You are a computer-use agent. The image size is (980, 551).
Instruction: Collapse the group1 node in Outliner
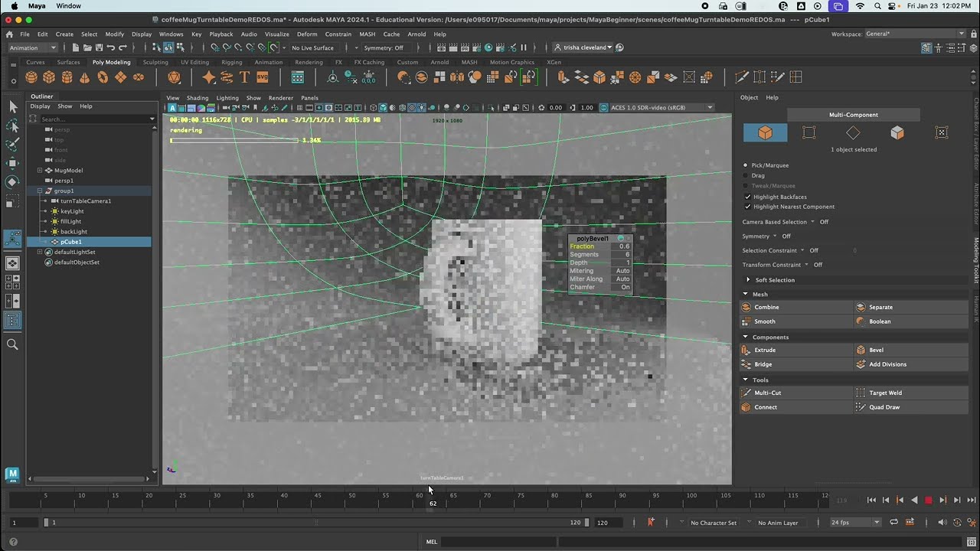click(40, 191)
